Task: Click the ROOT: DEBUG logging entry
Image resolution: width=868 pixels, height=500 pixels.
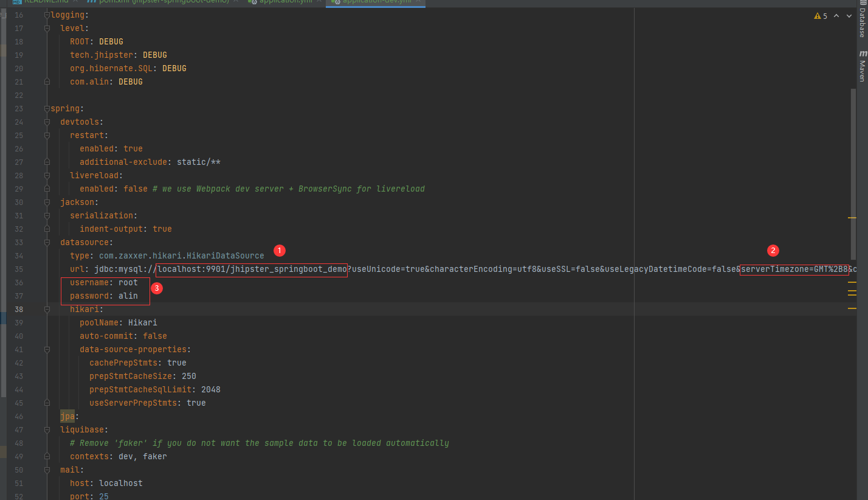Action: (x=96, y=41)
